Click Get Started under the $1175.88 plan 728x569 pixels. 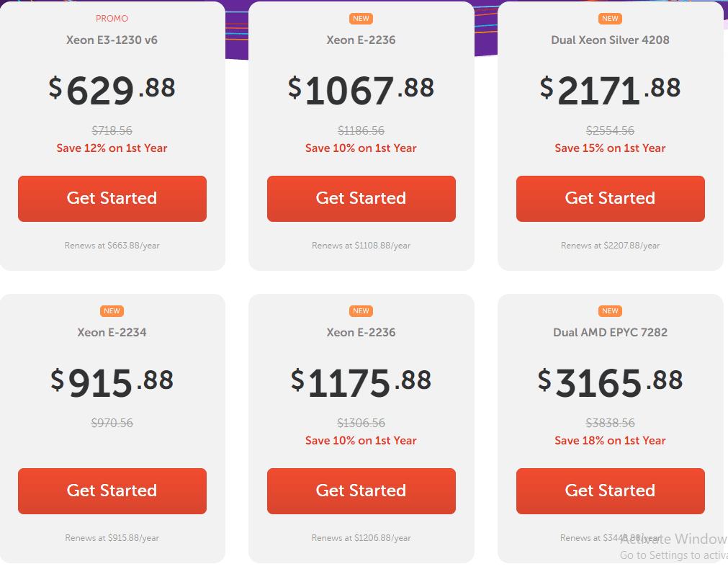tap(361, 491)
